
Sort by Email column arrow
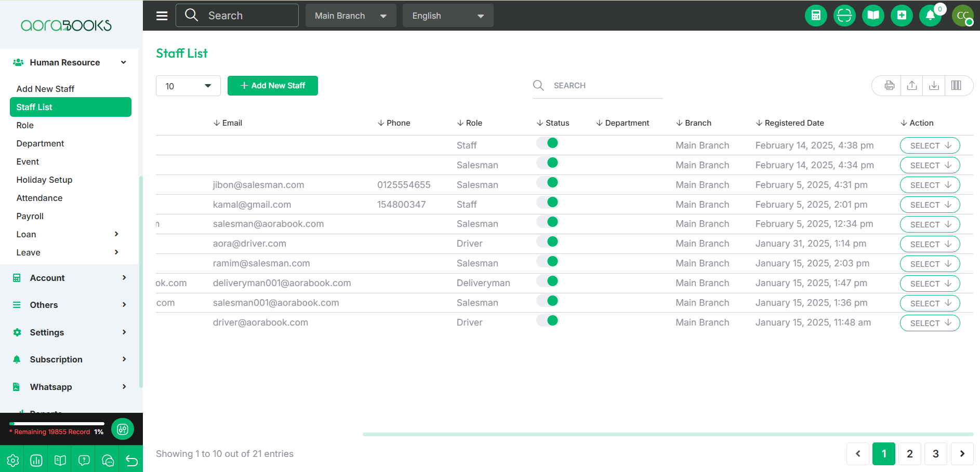[x=216, y=123]
